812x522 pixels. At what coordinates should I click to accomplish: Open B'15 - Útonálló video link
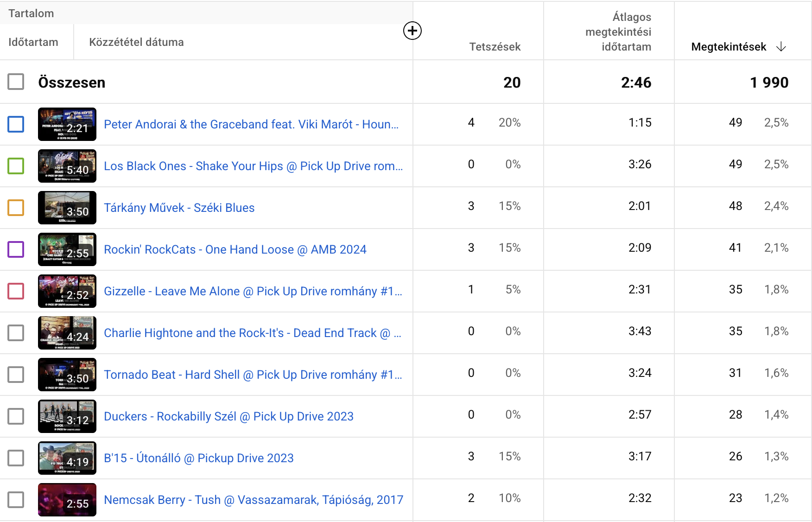pyautogui.click(x=198, y=458)
